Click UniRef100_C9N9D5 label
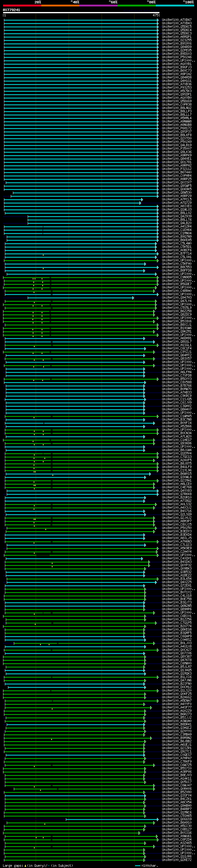The width and height of the screenshot is (197, 868). (177, 277)
